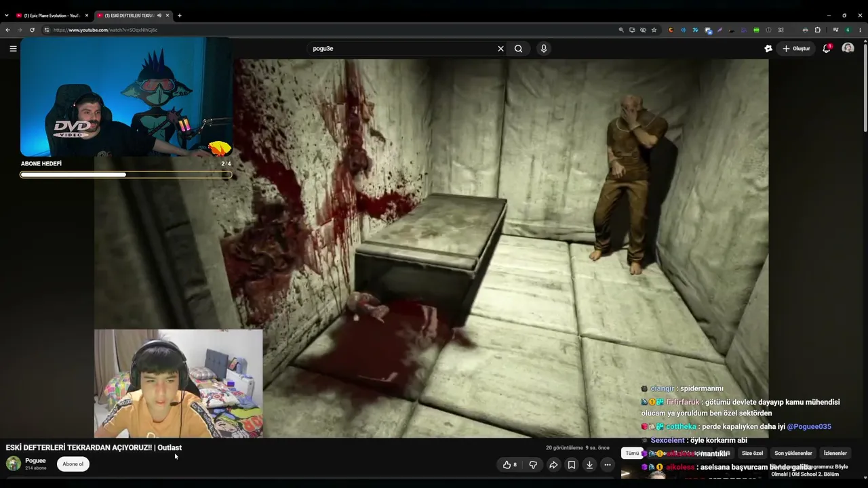This screenshot has height=488, width=868.
Task: Click the Oluştur create button
Action: (796, 49)
